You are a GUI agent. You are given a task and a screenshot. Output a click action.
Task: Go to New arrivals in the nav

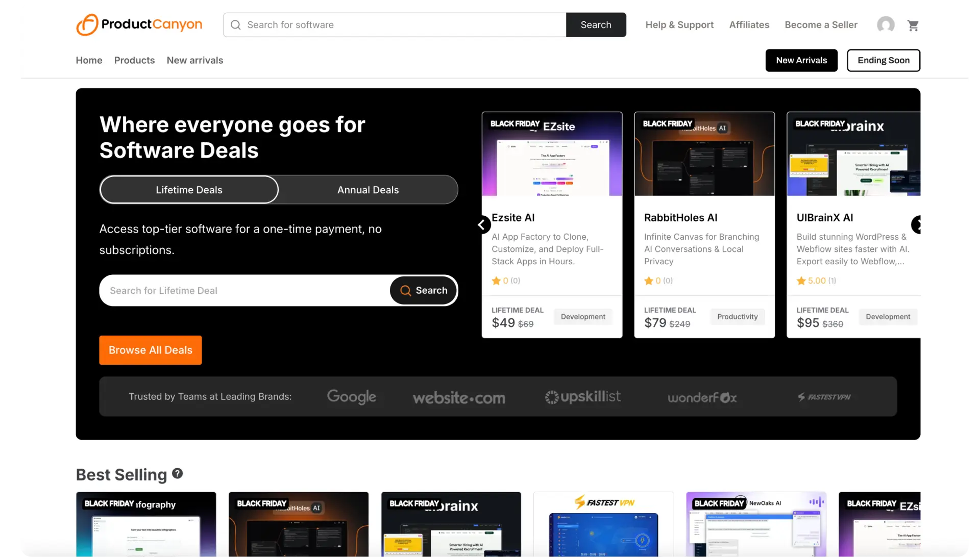(194, 60)
